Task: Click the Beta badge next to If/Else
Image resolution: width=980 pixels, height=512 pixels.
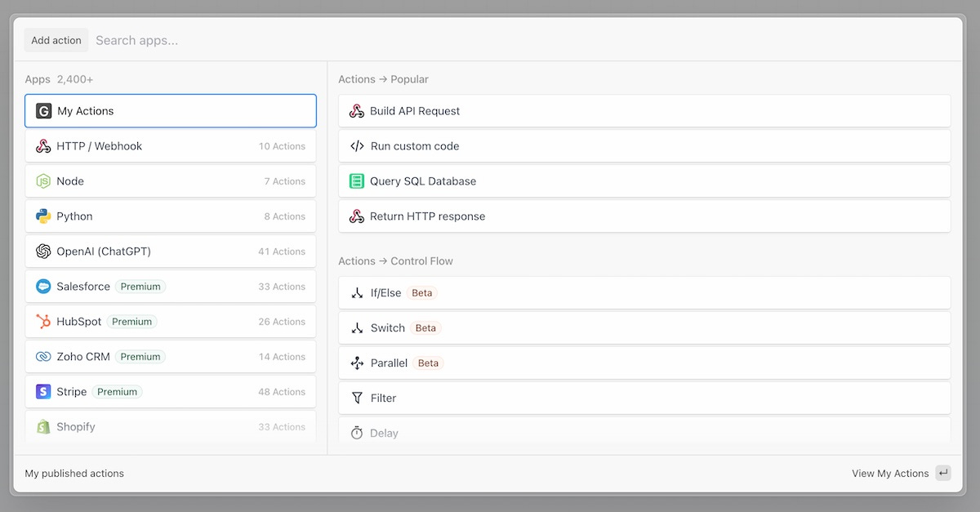Action: pyautogui.click(x=422, y=293)
